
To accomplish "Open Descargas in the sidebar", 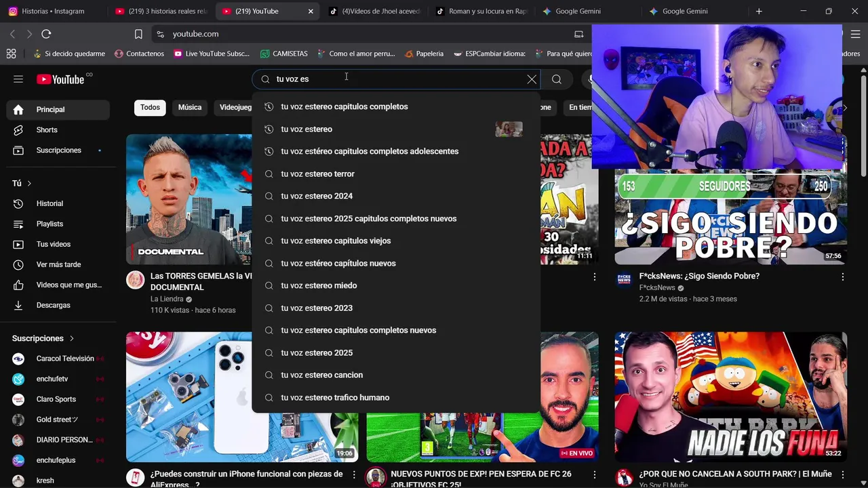I will pos(58,305).
